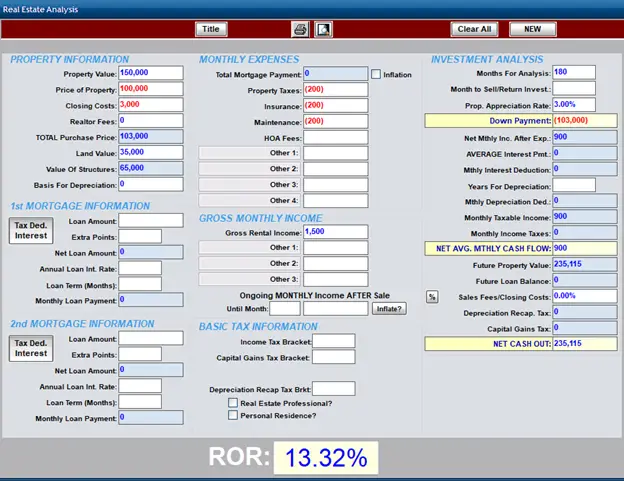Screen dimensions: 624x481
Task: Click the NEW button
Action: click(532, 29)
